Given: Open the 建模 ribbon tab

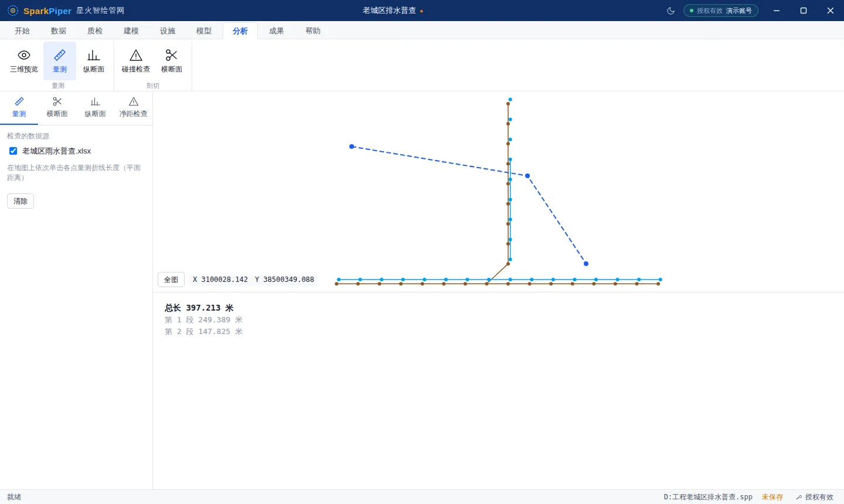Looking at the screenshot, I should click(131, 30).
